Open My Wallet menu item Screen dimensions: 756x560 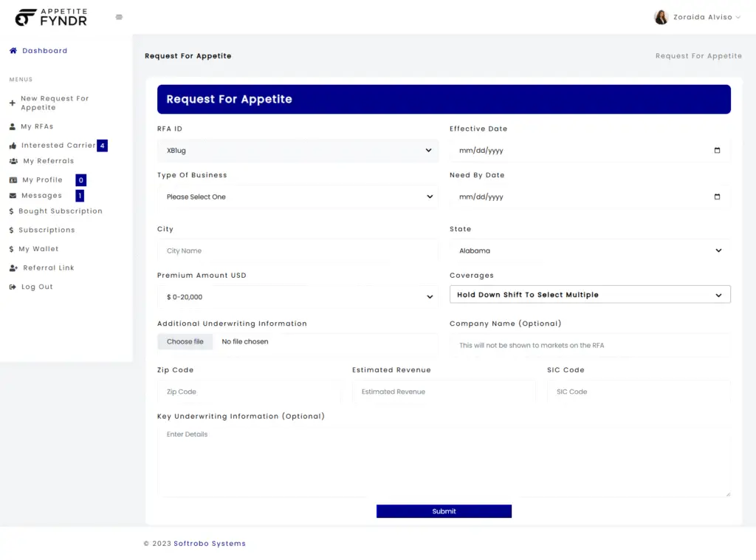point(38,249)
